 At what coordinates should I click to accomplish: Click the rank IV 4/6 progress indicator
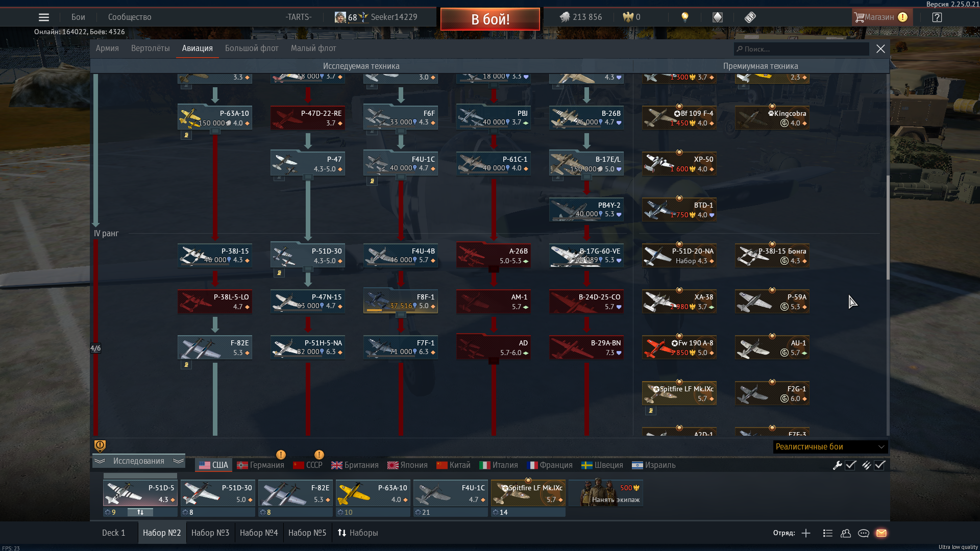coord(95,348)
